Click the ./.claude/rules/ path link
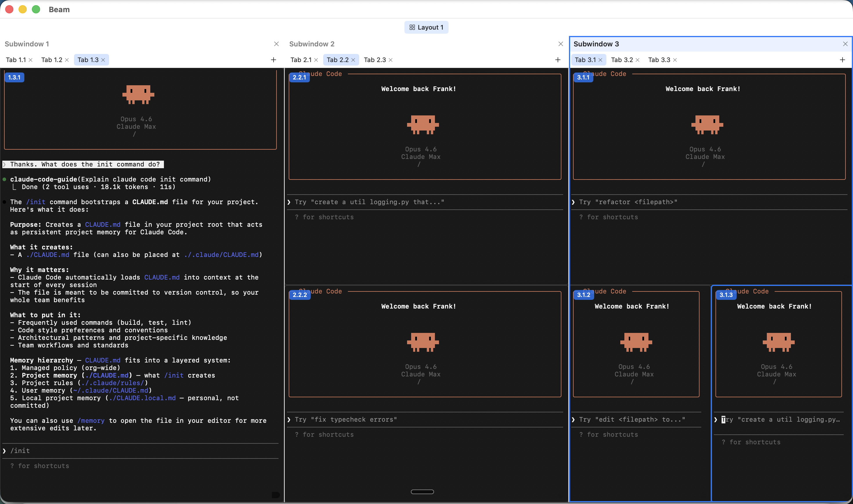The width and height of the screenshot is (853, 504). [113, 383]
